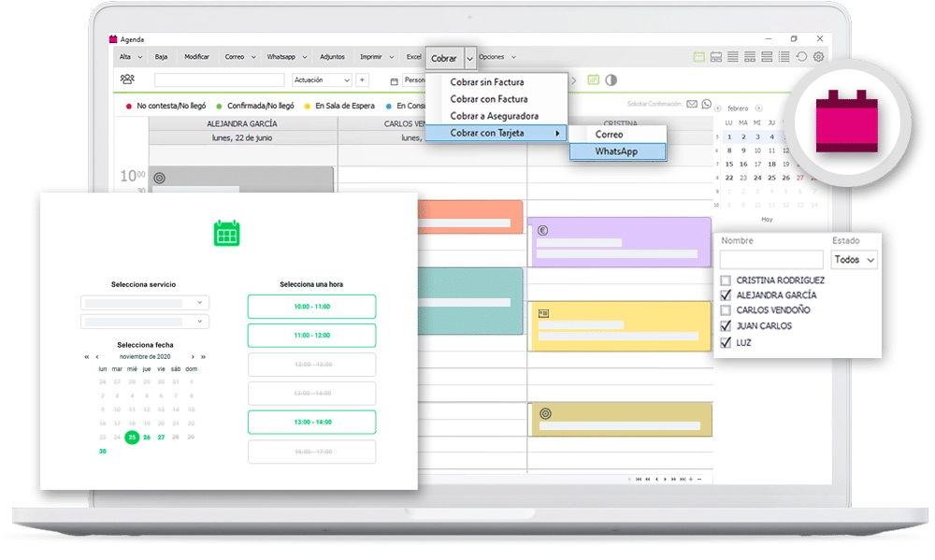935x560 pixels.
Task: Click the email confirmation request envelope icon
Action: pos(692,104)
